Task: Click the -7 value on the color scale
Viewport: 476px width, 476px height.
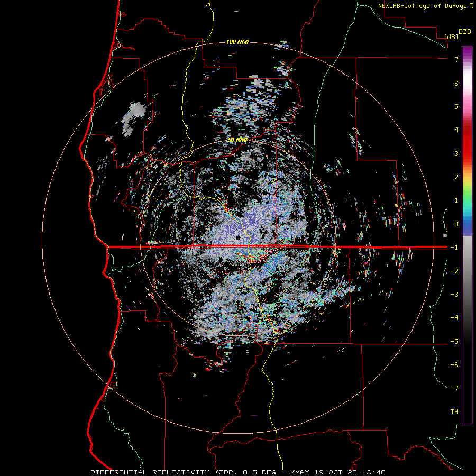Action: tap(454, 388)
